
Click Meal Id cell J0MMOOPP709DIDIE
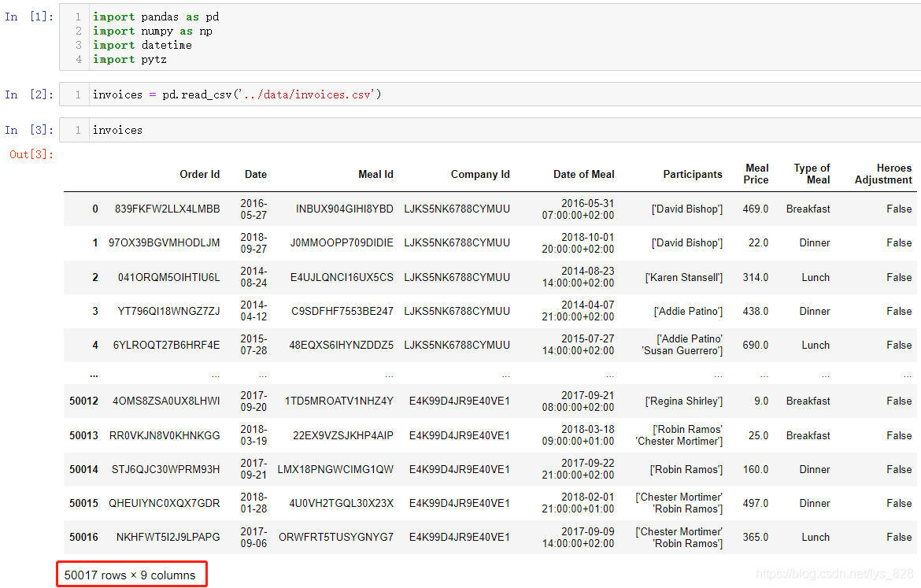pos(342,243)
